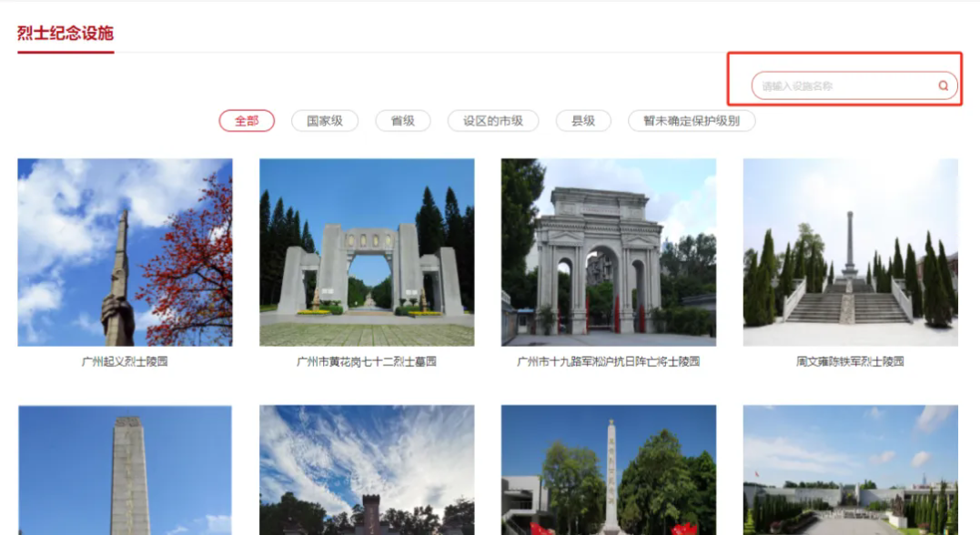Select the 国家级 filter
The image size is (980, 535).
(324, 120)
